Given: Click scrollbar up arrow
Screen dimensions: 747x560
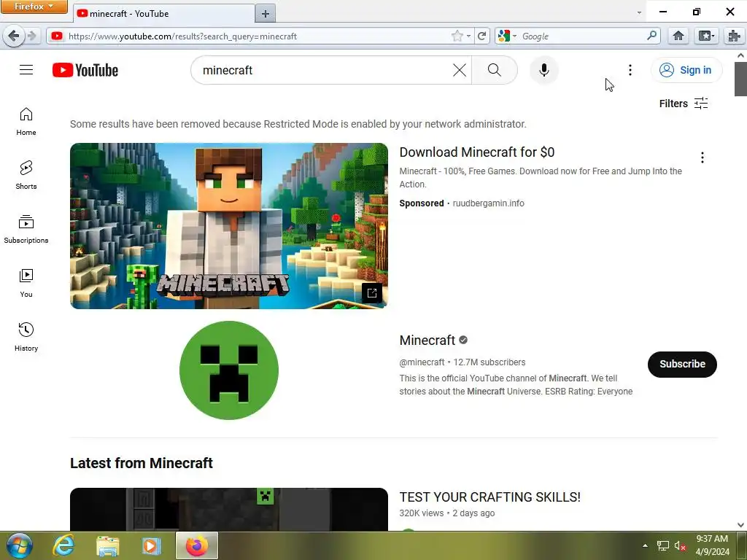Looking at the screenshot, I should (x=740, y=55).
